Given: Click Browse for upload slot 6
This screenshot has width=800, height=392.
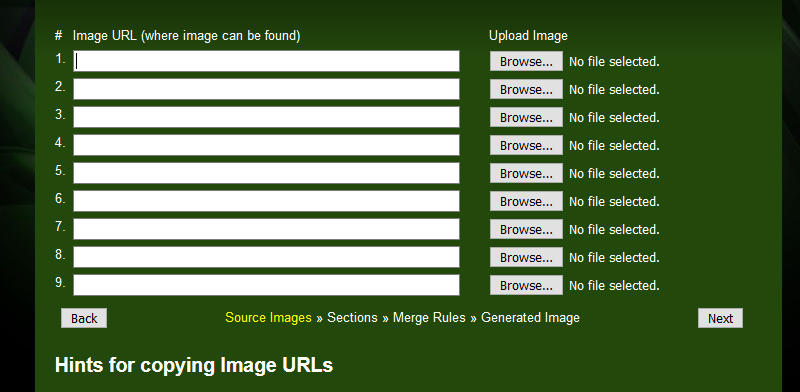Looking at the screenshot, I should (526, 202).
